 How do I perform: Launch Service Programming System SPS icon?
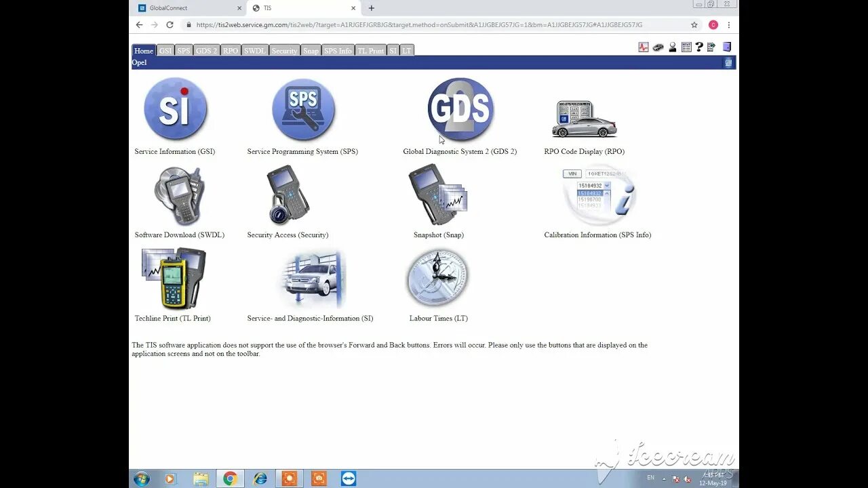[303, 109]
